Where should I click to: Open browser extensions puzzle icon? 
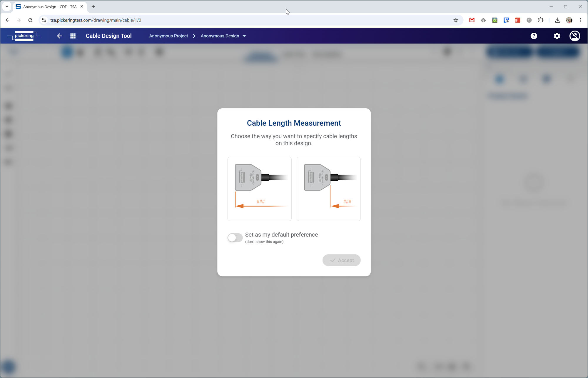click(541, 20)
